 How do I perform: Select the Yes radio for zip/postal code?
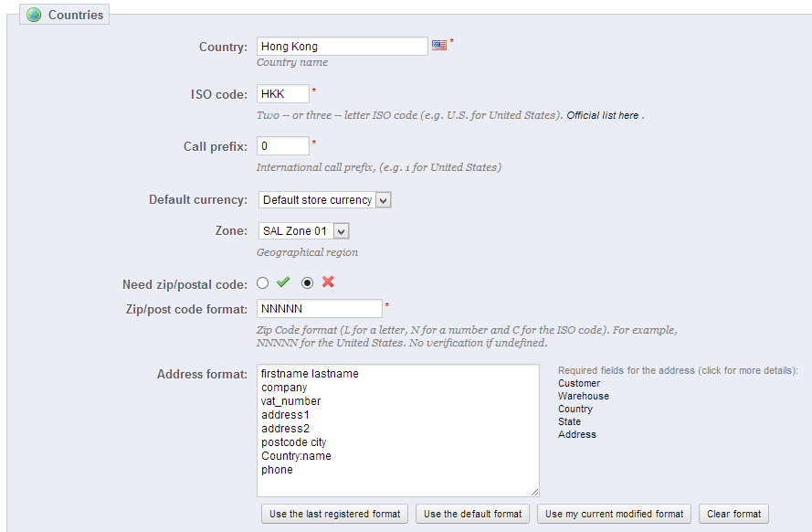point(263,283)
